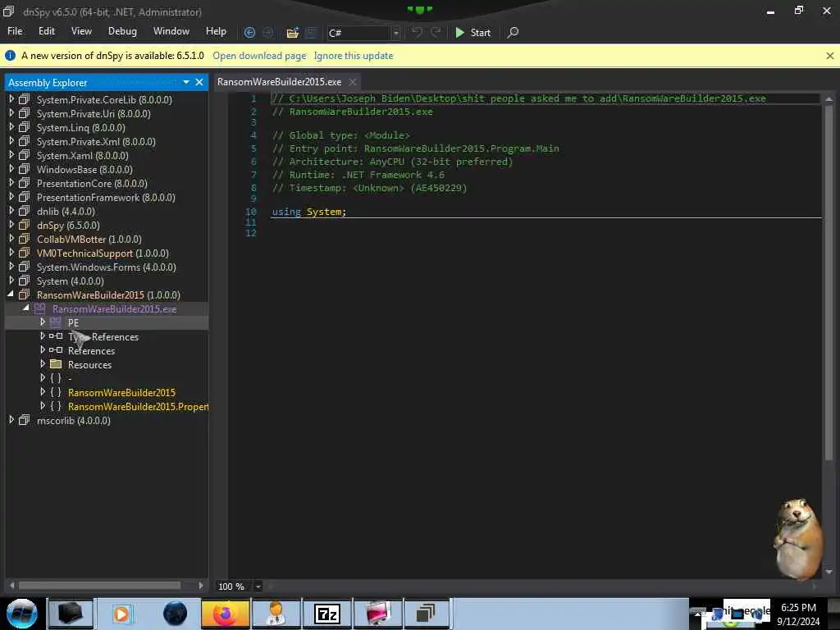This screenshot has height=630, width=840.
Task: Click the Navigate Backward toolbar icon
Action: click(x=249, y=32)
